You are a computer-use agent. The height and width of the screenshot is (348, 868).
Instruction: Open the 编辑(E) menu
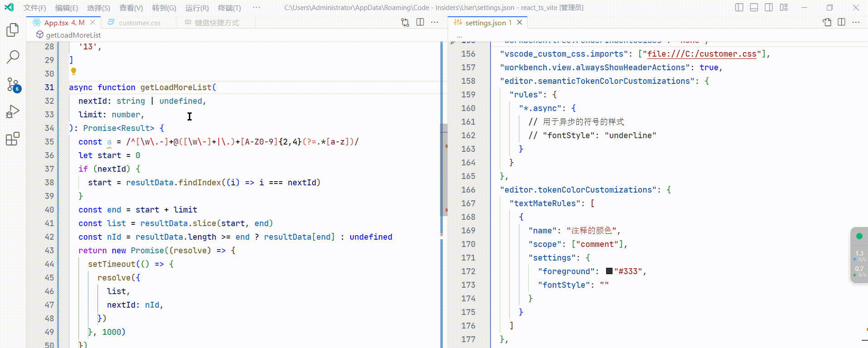click(67, 8)
